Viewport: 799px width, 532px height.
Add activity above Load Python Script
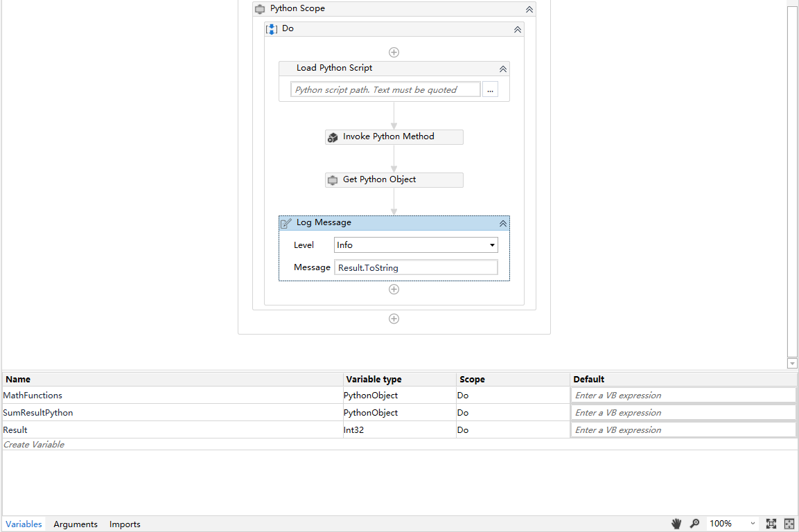pyautogui.click(x=394, y=53)
